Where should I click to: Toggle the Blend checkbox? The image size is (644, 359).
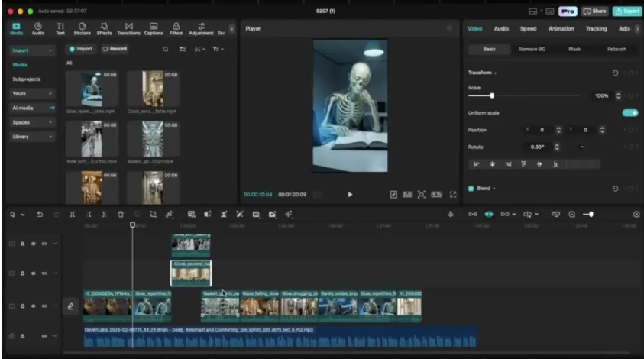471,188
